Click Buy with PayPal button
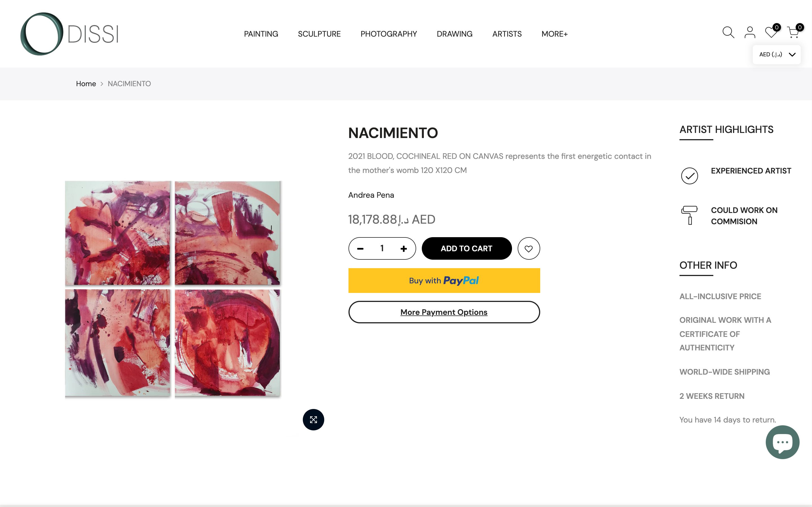Image resolution: width=812 pixels, height=507 pixels. (444, 280)
